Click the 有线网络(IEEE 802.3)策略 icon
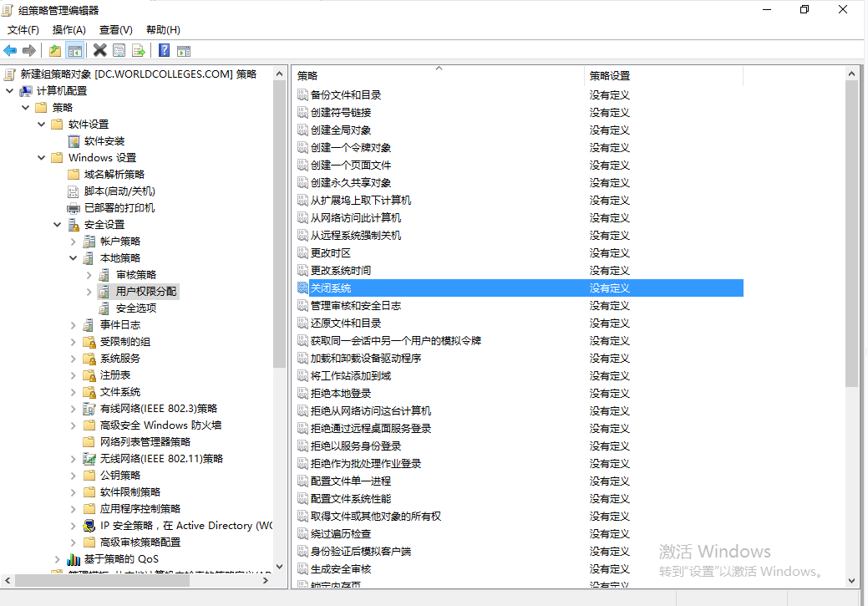Screen dimensions: 868x606 pos(89,409)
